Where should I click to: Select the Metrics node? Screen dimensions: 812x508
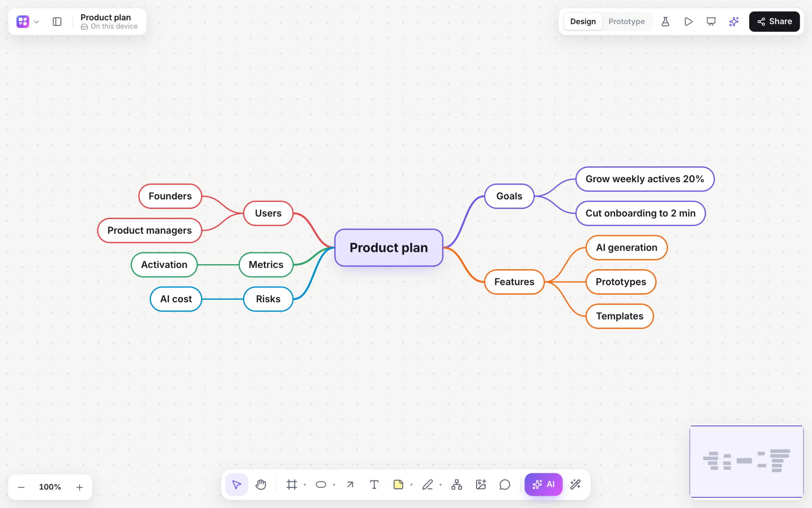click(266, 264)
